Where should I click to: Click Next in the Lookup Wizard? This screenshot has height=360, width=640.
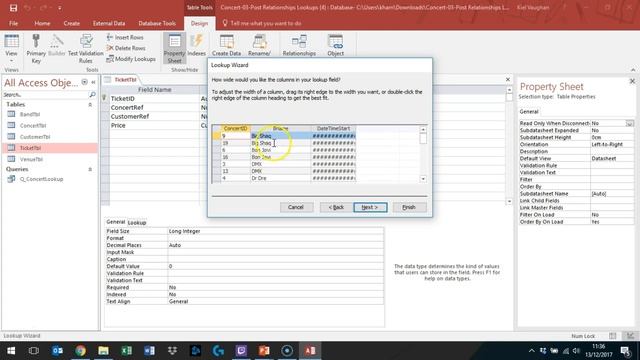370,207
